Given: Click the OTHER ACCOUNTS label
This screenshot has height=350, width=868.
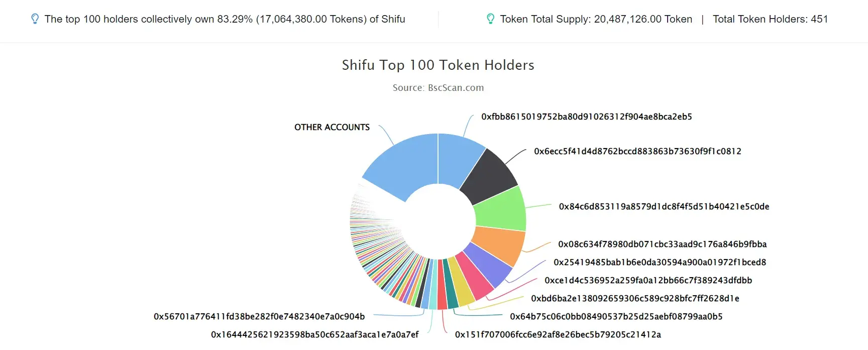Looking at the screenshot, I should click(332, 127).
